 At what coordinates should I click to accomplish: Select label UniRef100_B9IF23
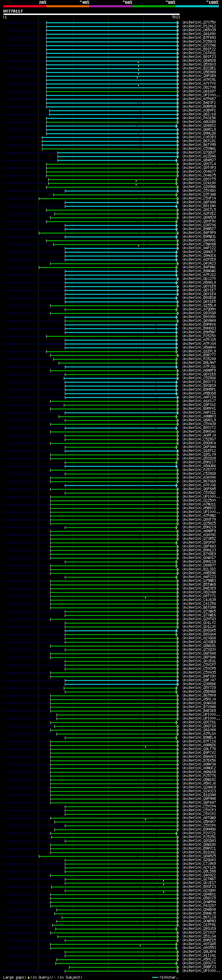click(199, 57)
